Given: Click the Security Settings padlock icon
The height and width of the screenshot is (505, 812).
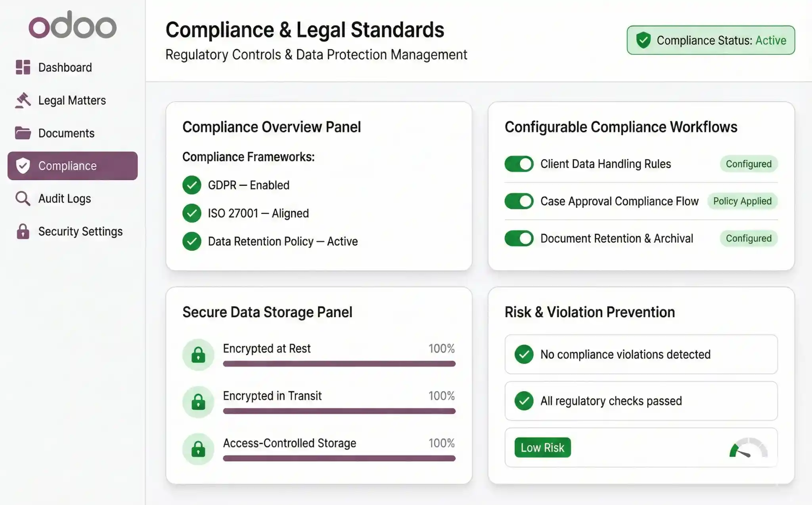Looking at the screenshot, I should coord(23,231).
